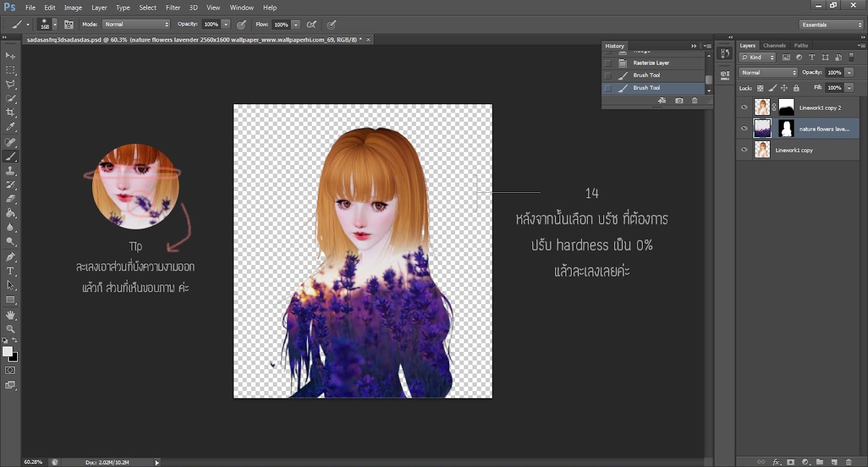The height and width of the screenshot is (467, 868).
Task: Select the Hand tool
Action: pyautogui.click(x=10, y=315)
